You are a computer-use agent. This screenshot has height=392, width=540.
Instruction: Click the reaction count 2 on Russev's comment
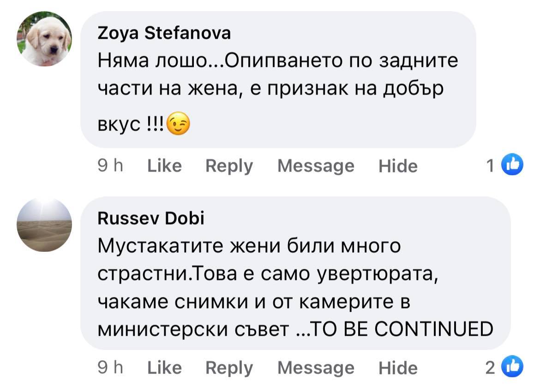[x=491, y=368]
